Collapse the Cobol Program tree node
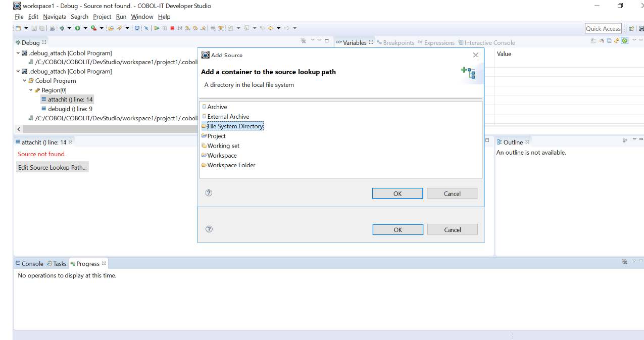This screenshot has width=644, height=340. pyautogui.click(x=24, y=81)
